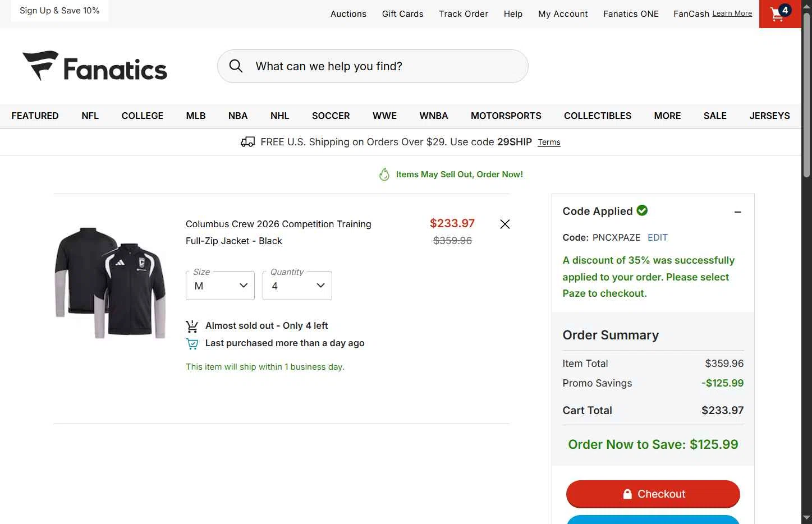Click the search magnifier icon
Screen dimensions: 812x524
[236, 66]
